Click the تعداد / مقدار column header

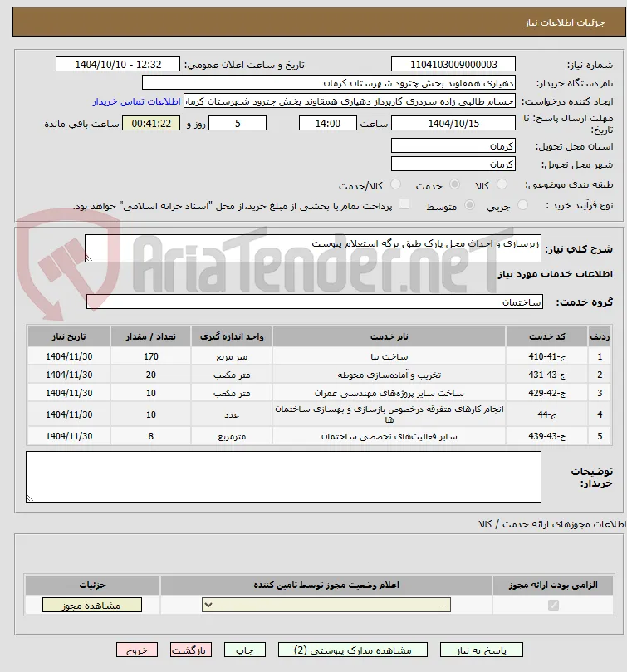150,336
